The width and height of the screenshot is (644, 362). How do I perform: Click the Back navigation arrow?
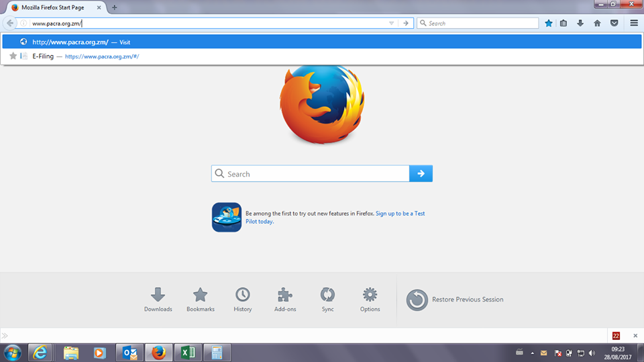[10, 23]
